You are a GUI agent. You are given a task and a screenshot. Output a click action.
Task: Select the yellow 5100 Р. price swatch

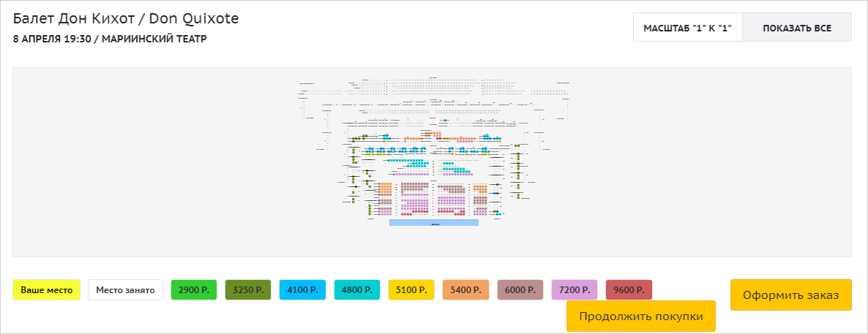pos(411,290)
